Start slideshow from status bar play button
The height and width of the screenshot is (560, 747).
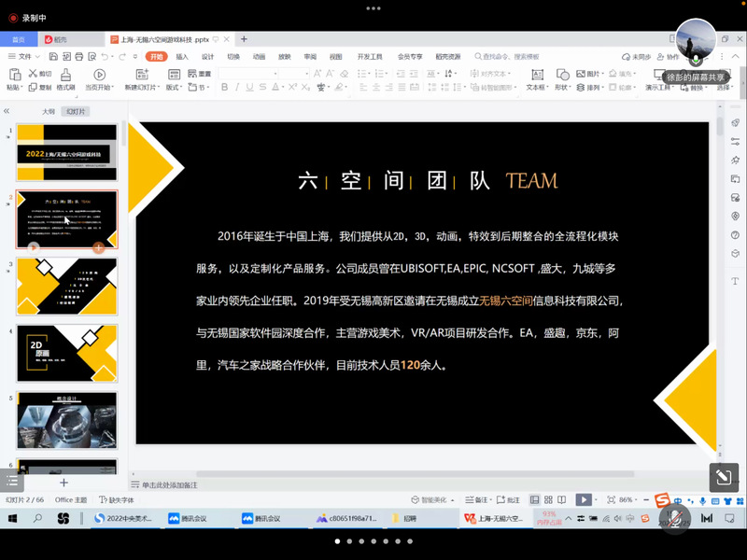[583, 499]
